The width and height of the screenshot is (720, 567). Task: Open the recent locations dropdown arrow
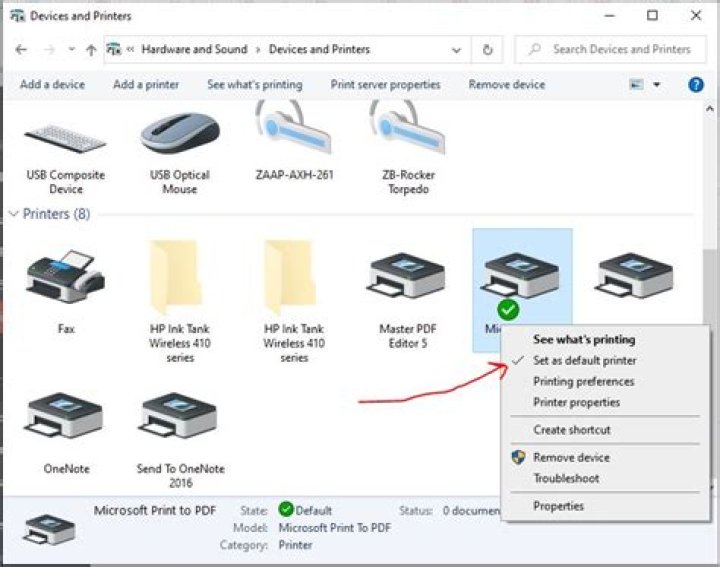(x=72, y=49)
